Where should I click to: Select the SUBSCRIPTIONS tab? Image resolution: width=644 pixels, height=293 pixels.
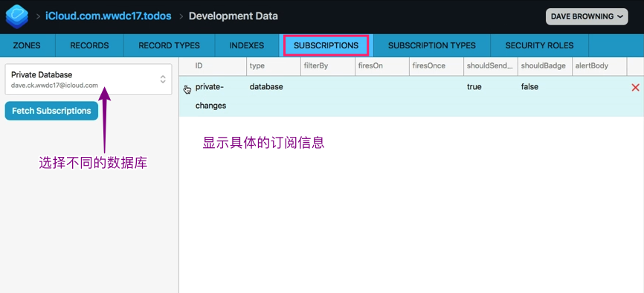(326, 45)
